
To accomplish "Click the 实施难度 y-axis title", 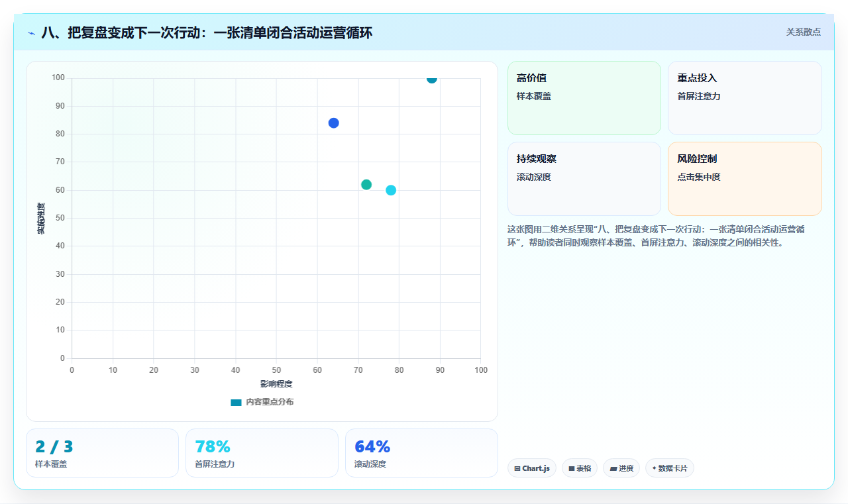I will click(41, 219).
